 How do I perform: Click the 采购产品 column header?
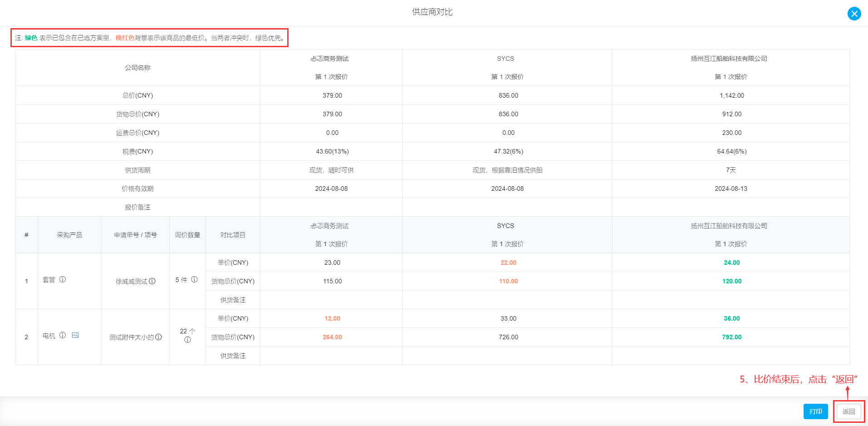pos(69,235)
